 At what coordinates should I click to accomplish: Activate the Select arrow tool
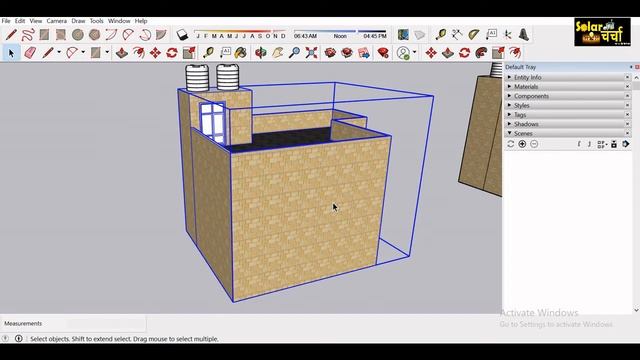(11, 53)
